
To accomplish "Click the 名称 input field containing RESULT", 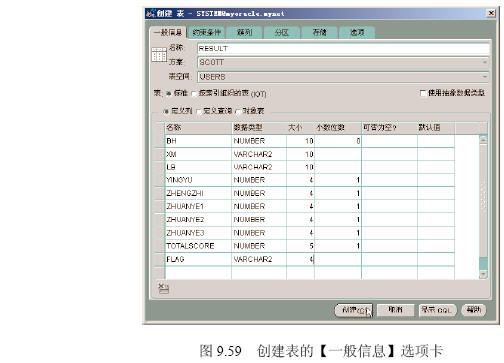I will click(343, 49).
